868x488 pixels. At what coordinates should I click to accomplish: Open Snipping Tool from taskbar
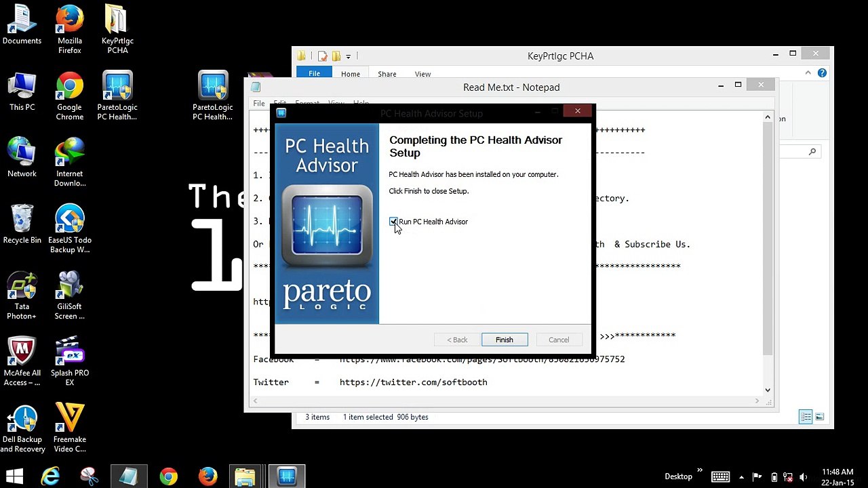(90, 476)
